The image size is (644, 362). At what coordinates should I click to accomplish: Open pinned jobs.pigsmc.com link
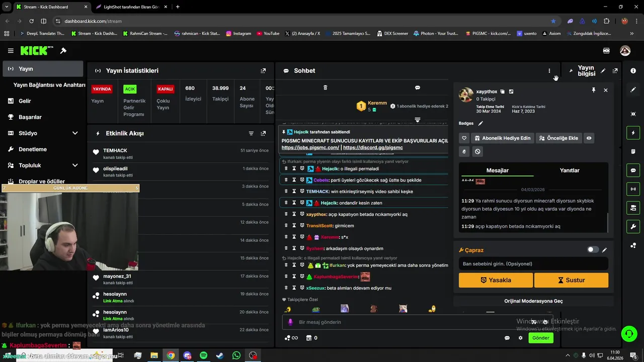point(310,148)
